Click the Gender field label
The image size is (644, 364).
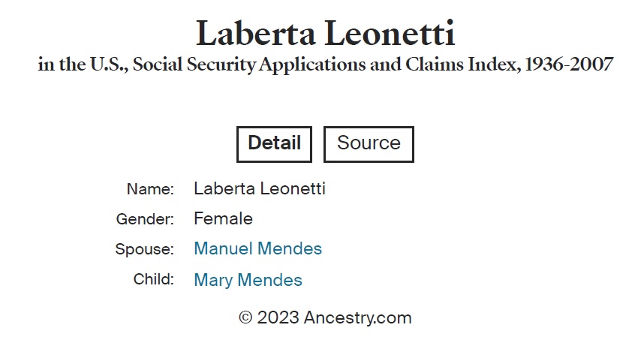(x=145, y=219)
